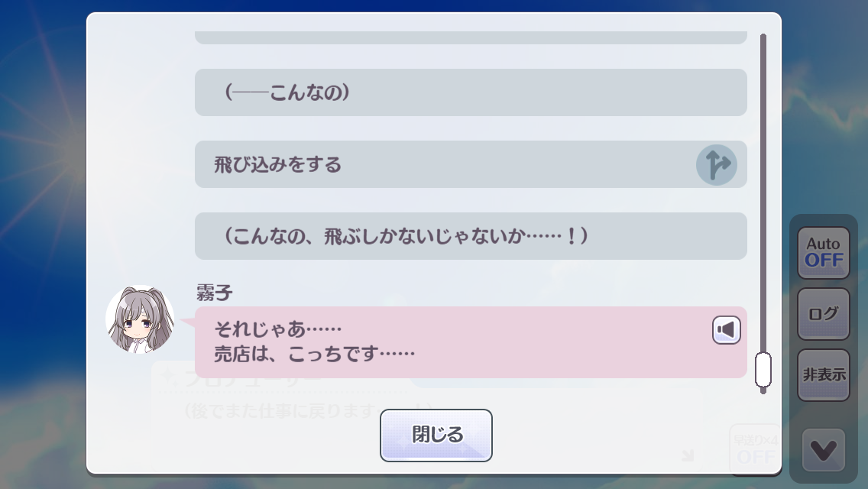Click the log scrollbar thumb
The height and width of the screenshot is (489, 868).
coord(763,371)
